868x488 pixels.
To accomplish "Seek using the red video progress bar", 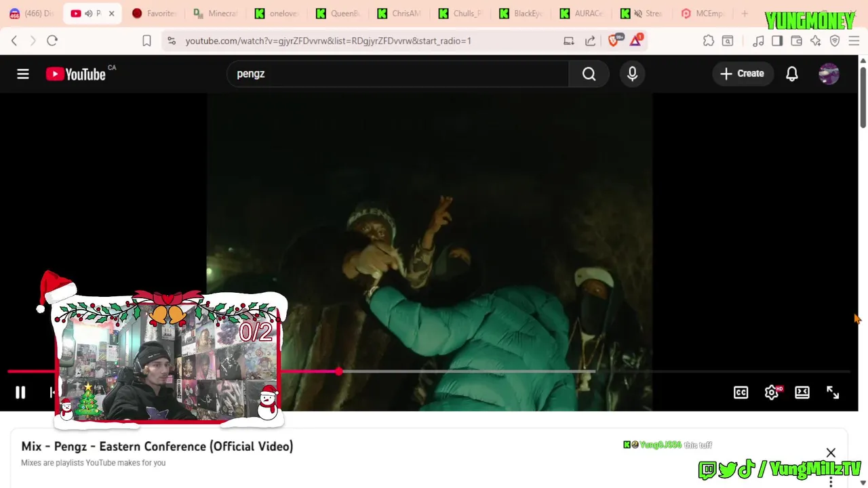I will click(429, 371).
